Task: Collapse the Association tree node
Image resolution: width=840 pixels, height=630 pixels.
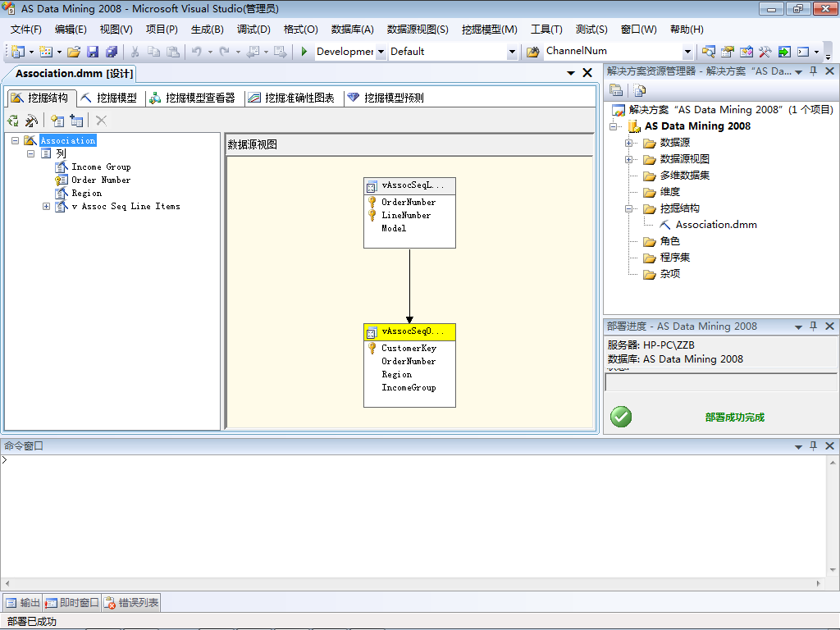Action: coord(15,140)
